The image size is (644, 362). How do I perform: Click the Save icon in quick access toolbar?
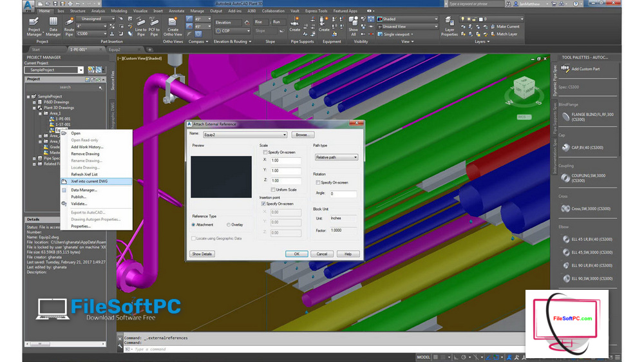tap(55, 4)
